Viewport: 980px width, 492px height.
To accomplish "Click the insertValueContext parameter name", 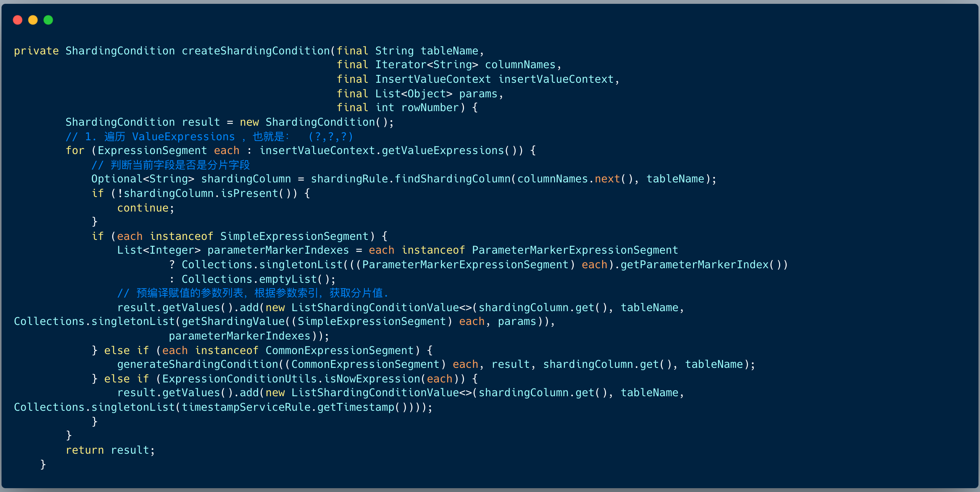I will (x=556, y=79).
